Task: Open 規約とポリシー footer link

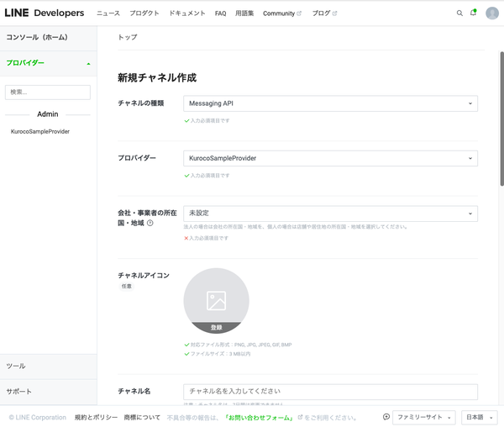Action: pyautogui.click(x=96, y=418)
